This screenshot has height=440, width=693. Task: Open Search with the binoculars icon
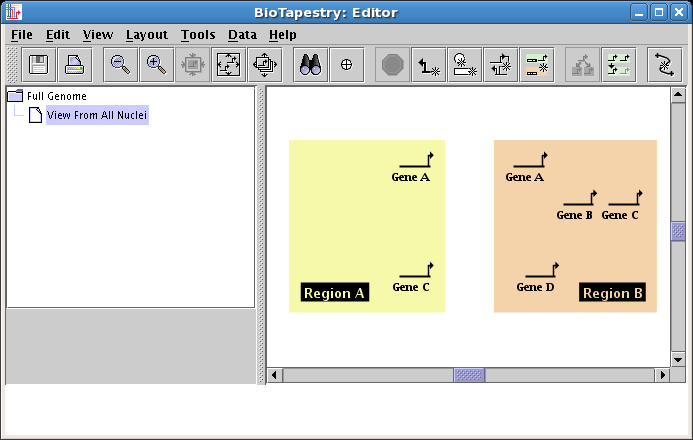coord(311,65)
